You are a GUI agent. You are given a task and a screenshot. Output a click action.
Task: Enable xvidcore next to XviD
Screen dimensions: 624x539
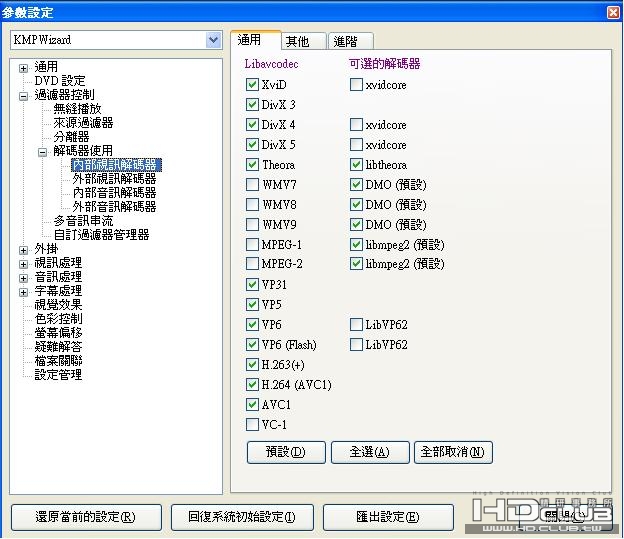(x=356, y=84)
